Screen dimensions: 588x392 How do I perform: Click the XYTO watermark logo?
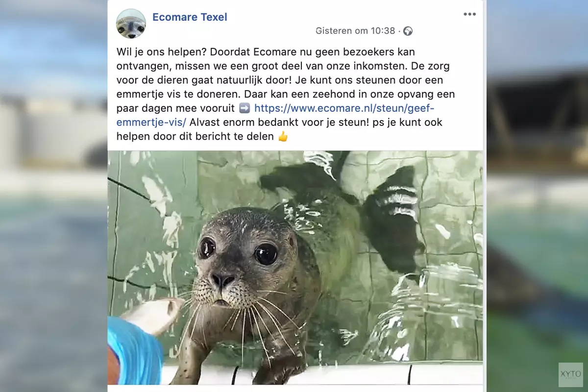point(571,375)
